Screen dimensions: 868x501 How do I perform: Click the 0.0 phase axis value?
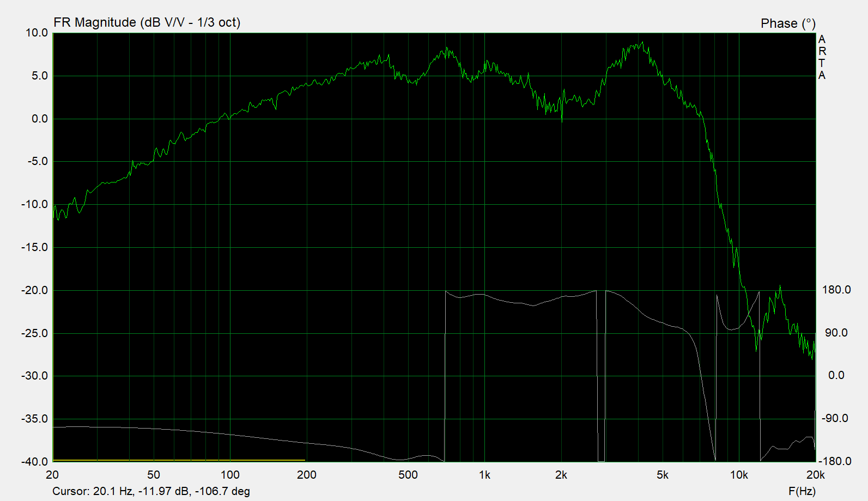pos(836,375)
